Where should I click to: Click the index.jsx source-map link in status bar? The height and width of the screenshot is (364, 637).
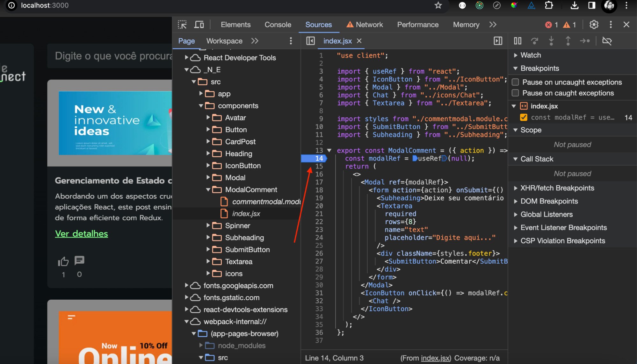435,358
